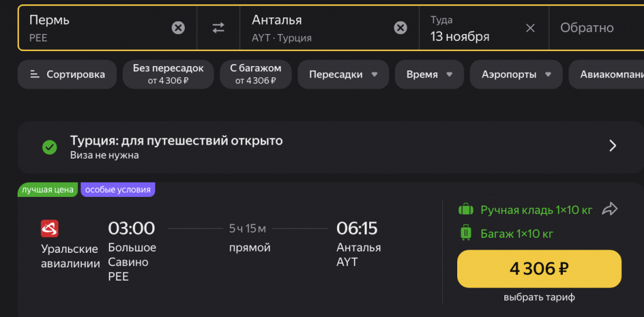Click the green checkmark Turkey status icon
Screen dimensions: 644x317
[49, 147]
